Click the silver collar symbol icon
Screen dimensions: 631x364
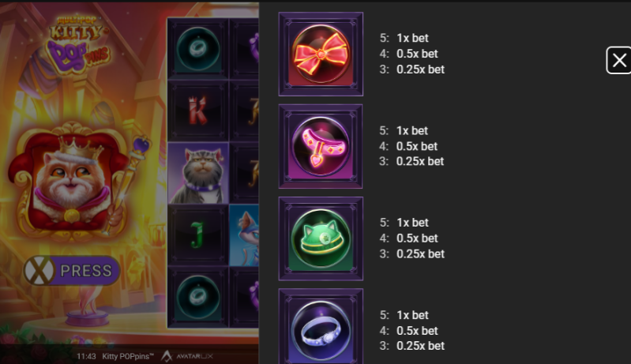(x=321, y=326)
